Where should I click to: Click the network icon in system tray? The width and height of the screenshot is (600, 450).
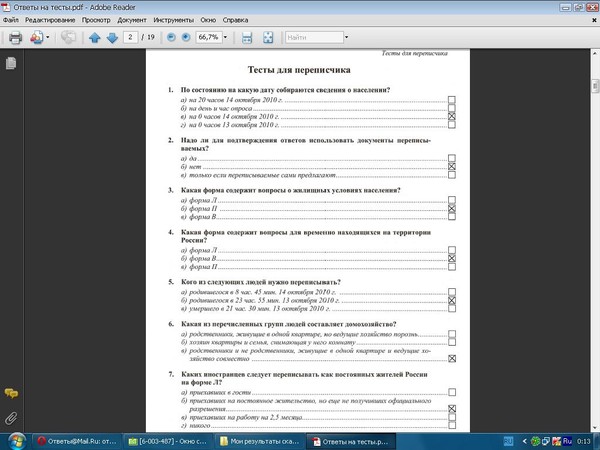coord(546,441)
